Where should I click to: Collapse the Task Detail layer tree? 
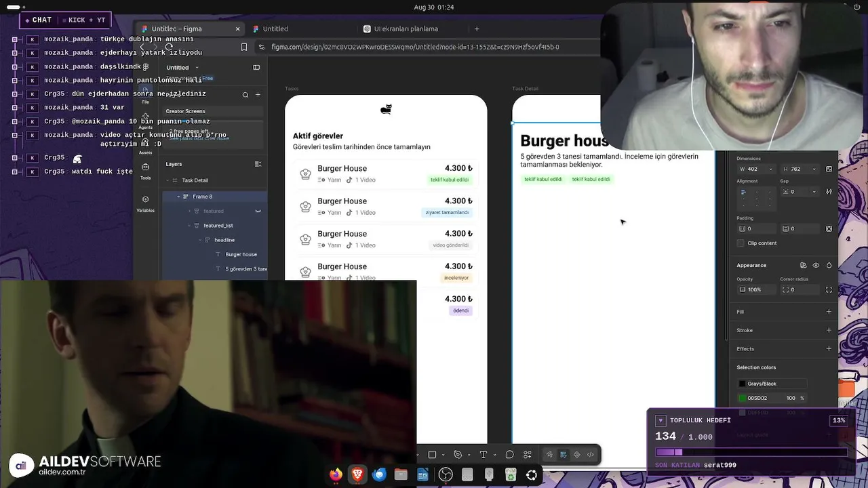pos(167,180)
